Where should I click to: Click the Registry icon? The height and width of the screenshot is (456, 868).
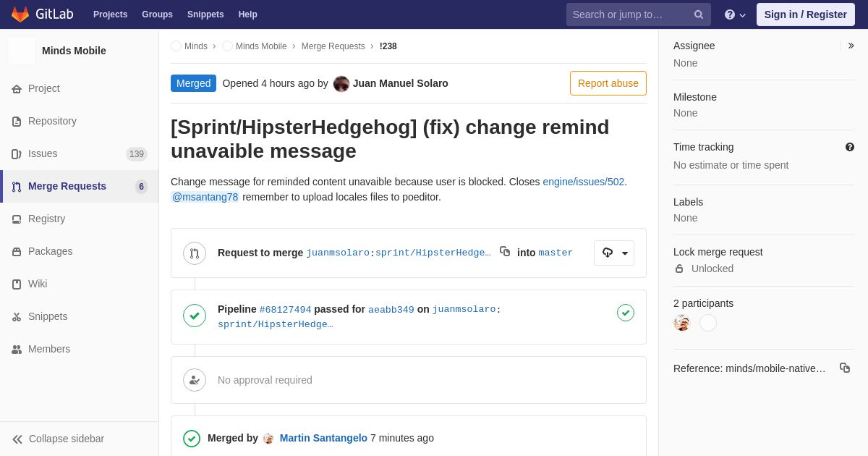tap(17, 219)
